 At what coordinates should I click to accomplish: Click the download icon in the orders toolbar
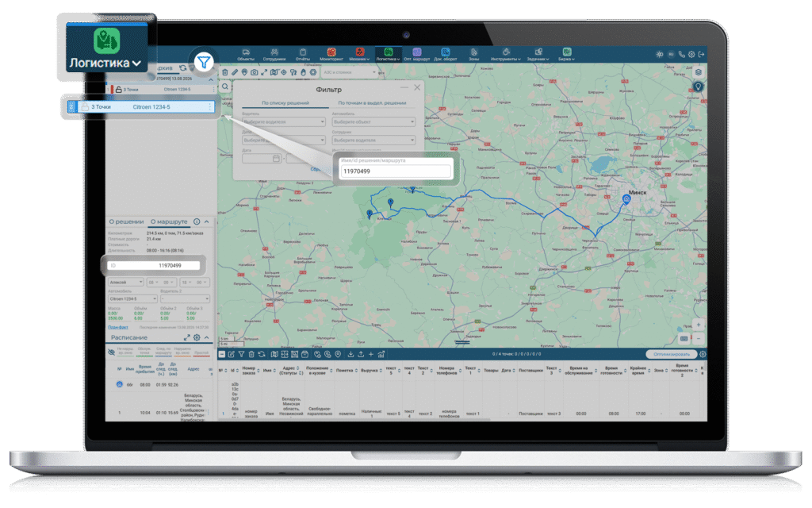click(x=350, y=355)
